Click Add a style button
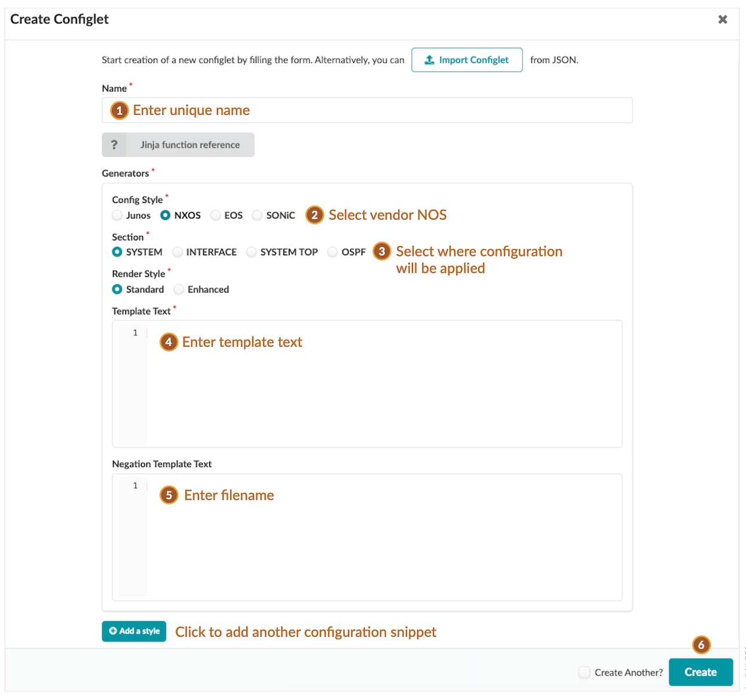This screenshot has height=700, width=746. [x=134, y=631]
